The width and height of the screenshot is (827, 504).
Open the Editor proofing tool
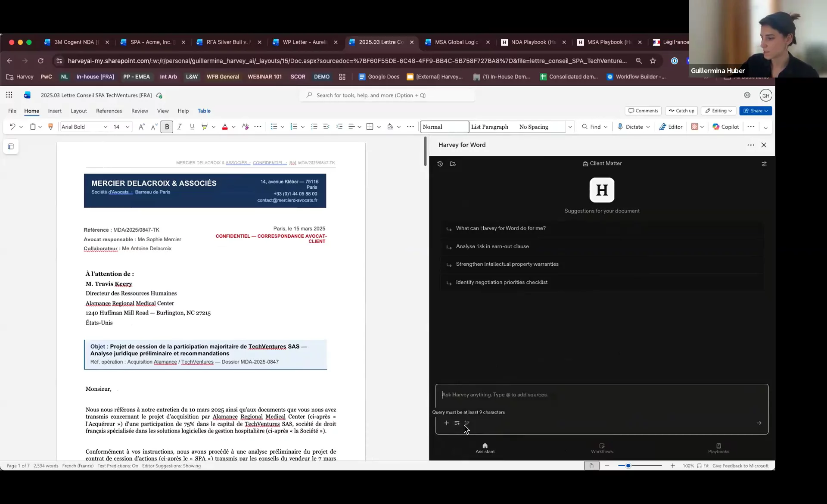[671, 127]
